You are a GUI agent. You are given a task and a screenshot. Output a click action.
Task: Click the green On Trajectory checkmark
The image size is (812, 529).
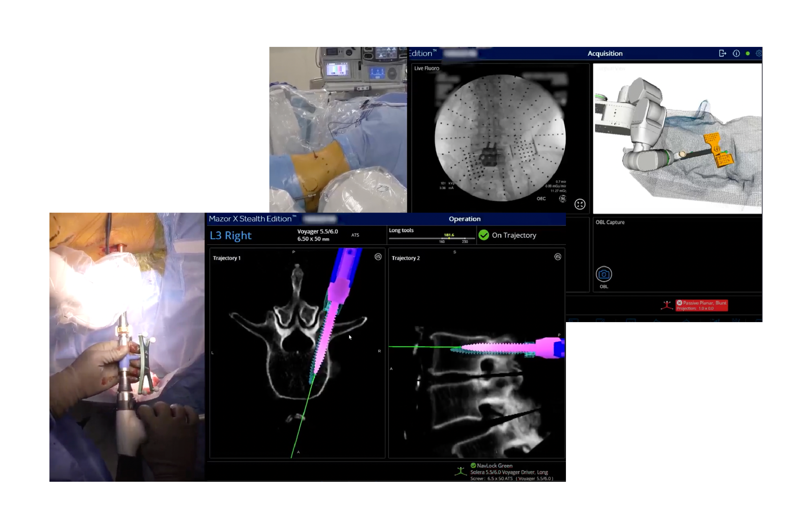[x=484, y=235]
